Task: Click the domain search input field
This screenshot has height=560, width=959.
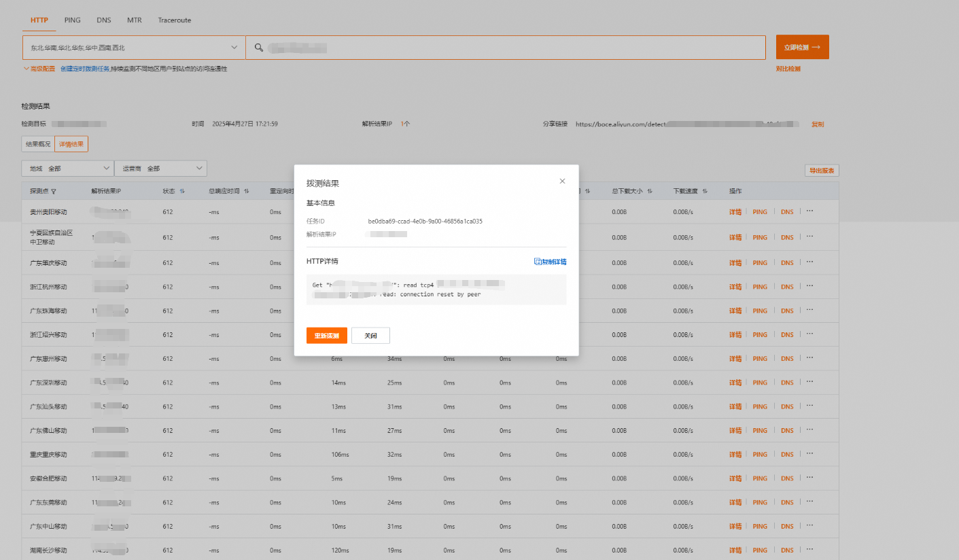Action: point(506,48)
